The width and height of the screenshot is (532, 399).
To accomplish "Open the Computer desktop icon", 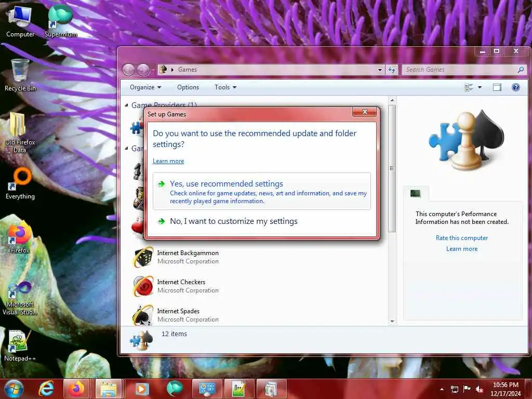I will (20, 21).
